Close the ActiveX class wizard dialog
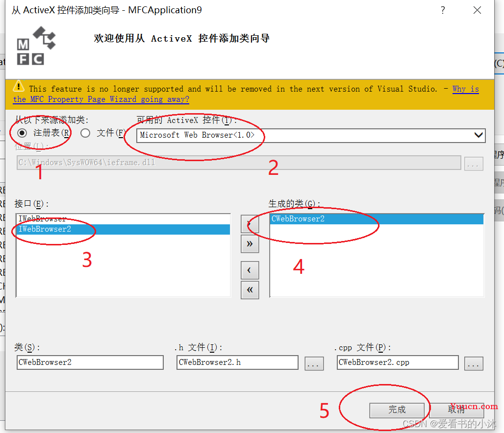This screenshot has width=504, height=433. [x=478, y=10]
